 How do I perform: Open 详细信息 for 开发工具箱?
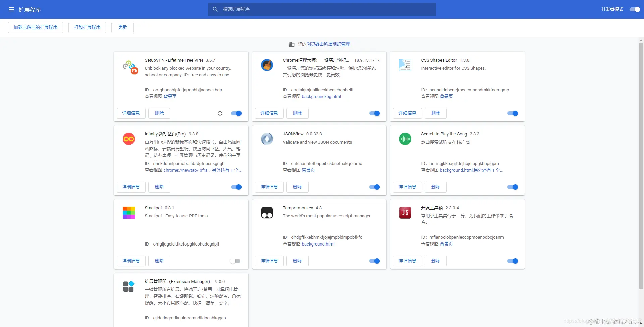pos(408,261)
